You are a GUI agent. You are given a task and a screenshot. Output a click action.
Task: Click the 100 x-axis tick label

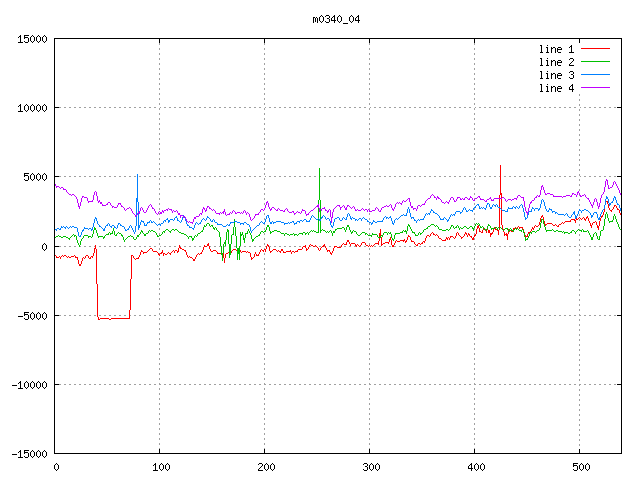point(160,467)
